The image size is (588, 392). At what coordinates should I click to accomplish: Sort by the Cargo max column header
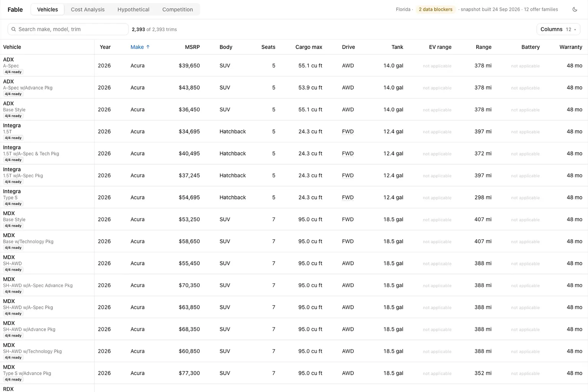click(x=309, y=47)
